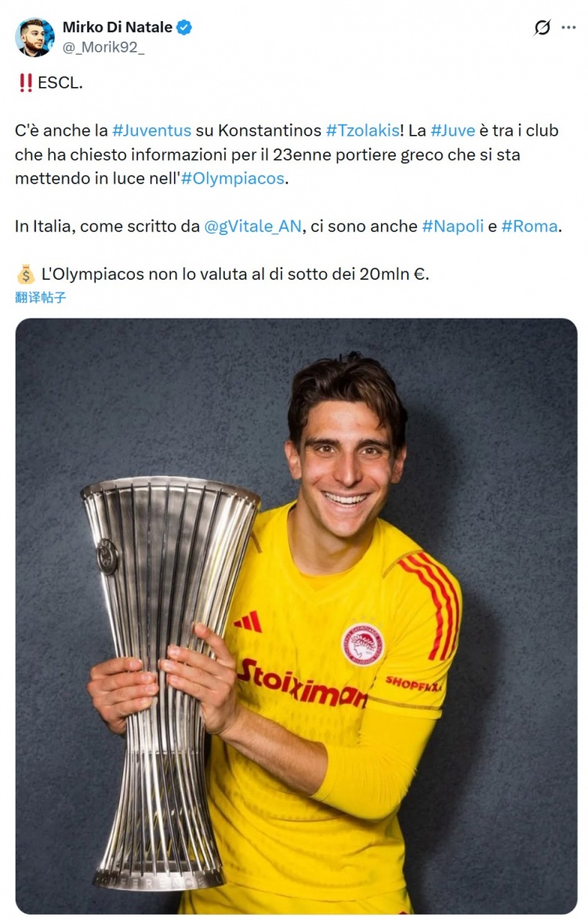Screen dimensions: 588x920
Task: Click the red double exclamation emoji
Action: (x=25, y=82)
